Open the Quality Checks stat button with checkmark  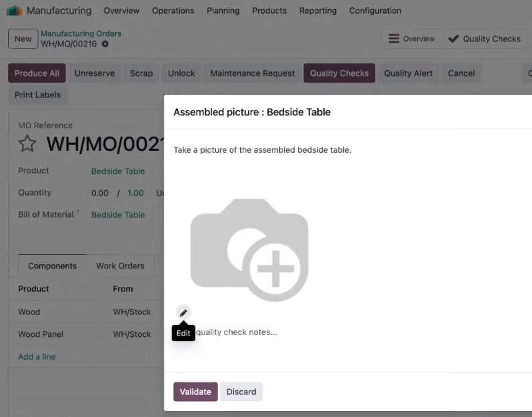[485, 39]
